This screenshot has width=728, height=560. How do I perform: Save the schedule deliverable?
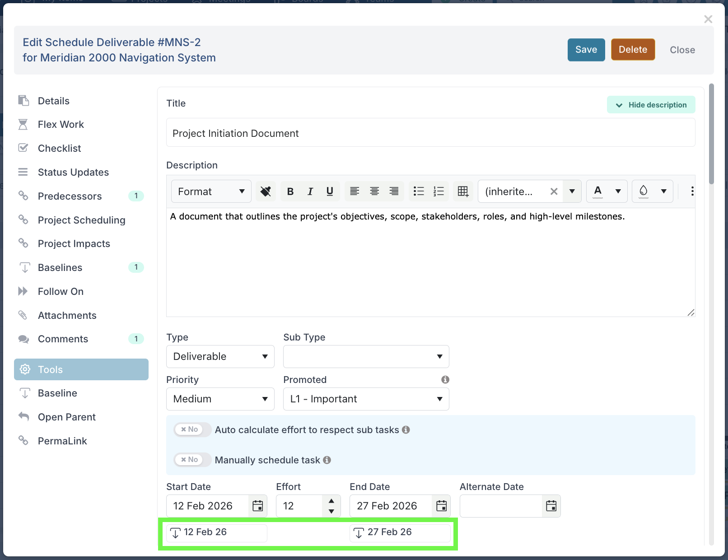pos(586,50)
